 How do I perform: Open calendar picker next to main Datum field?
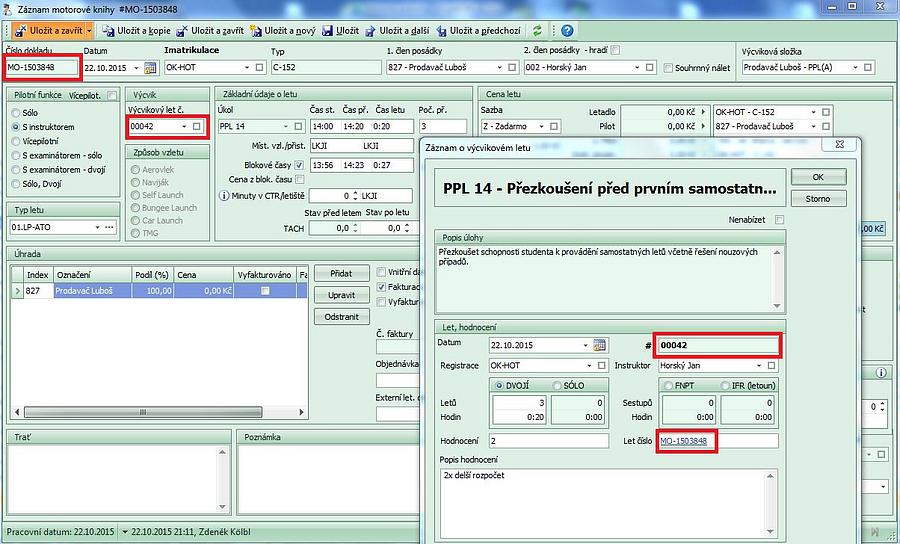[151, 68]
